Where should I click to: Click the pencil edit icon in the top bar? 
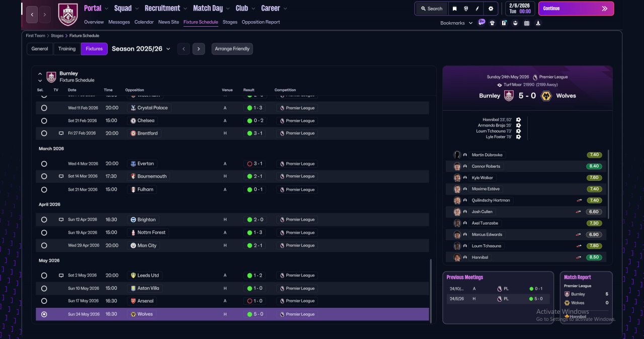(x=477, y=9)
